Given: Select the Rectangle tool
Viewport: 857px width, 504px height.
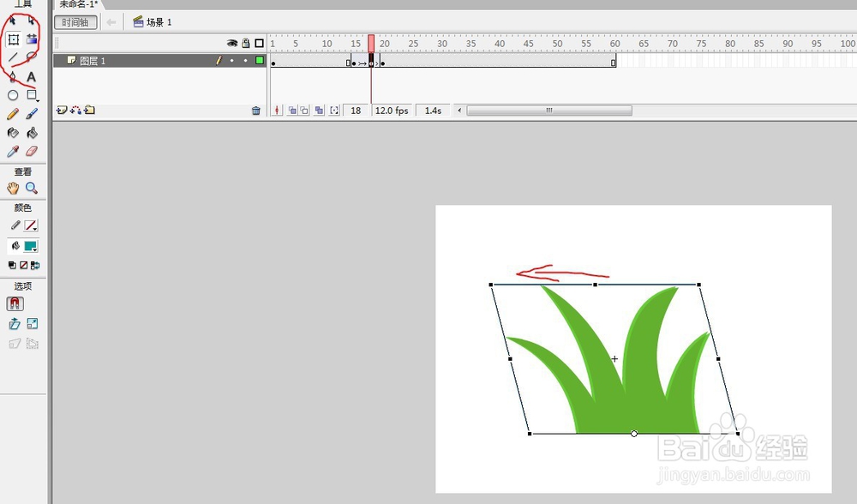Looking at the screenshot, I should click(x=32, y=95).
